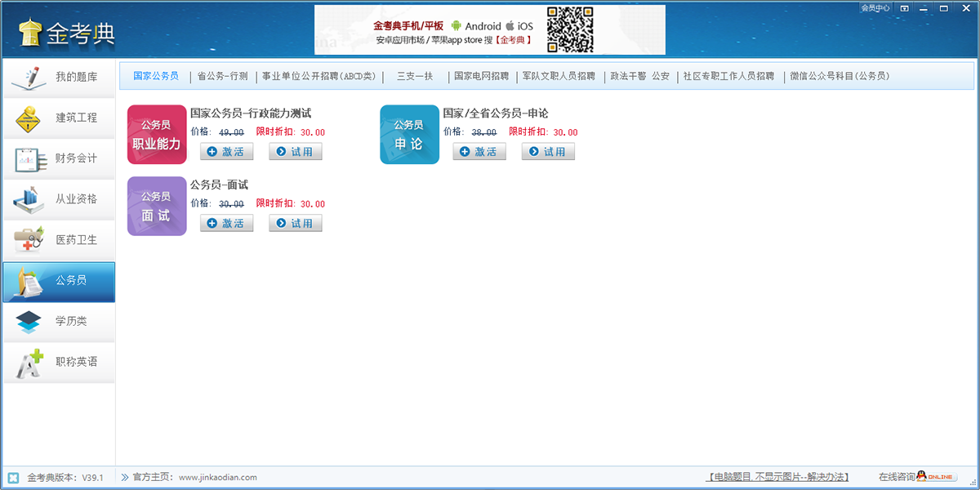Open the 职称英语 category
Image resolution: width=980 pixels, height=490 pixels.
tap(59, 363)
